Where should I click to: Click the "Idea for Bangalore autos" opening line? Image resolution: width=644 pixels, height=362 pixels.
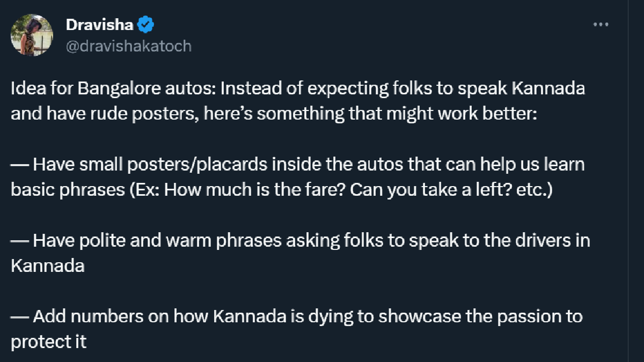click(112, 88)
